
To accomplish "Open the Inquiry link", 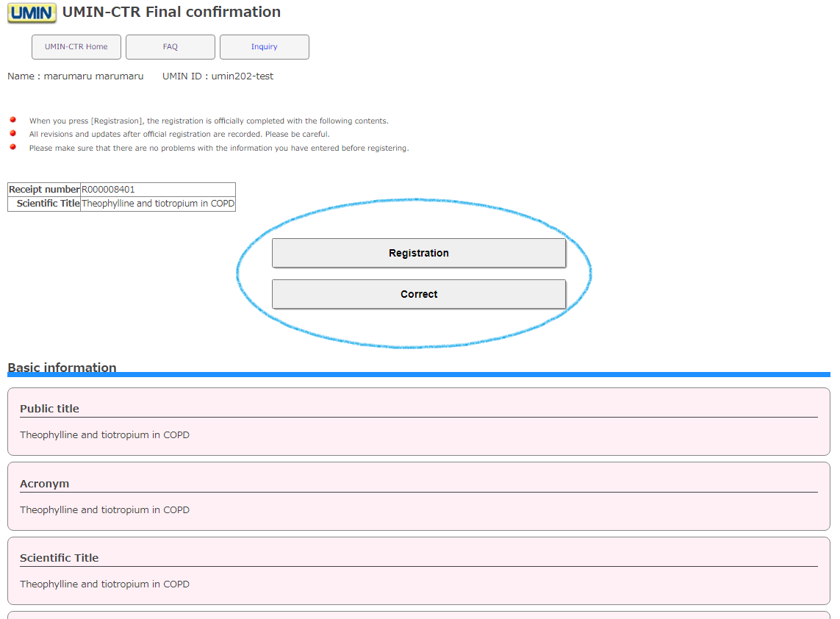I will pyautogui.click(x=265, y=47).
